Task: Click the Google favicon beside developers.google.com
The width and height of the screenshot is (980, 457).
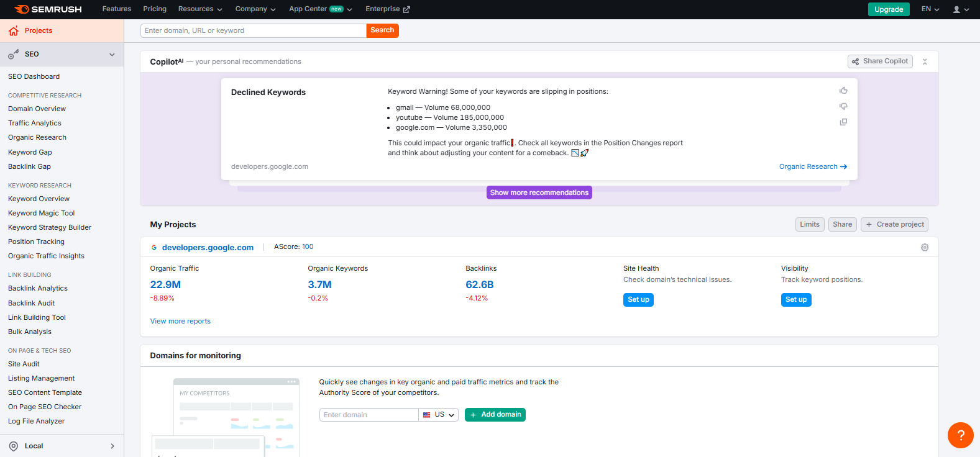Action: tap(154, 247)
